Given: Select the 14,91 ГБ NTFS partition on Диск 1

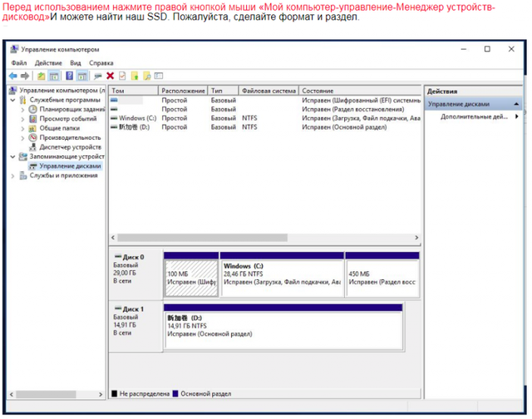Looking at the screenshot, I should click(283, 324).
